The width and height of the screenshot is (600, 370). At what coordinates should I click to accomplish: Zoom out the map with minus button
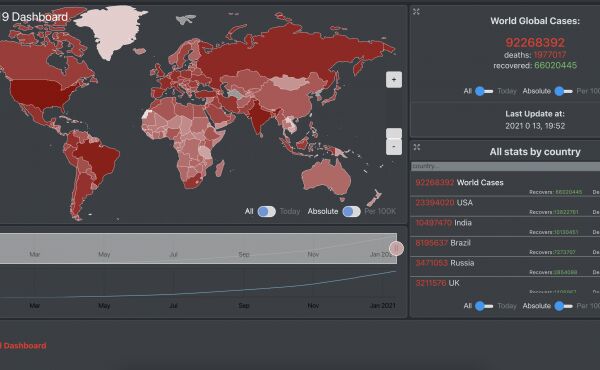(x=394, y=147)
